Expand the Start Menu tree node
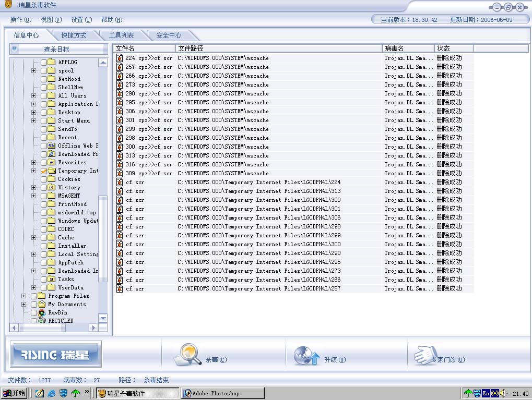This screenshot has height=400, width=532. click(x=33, y=120)
